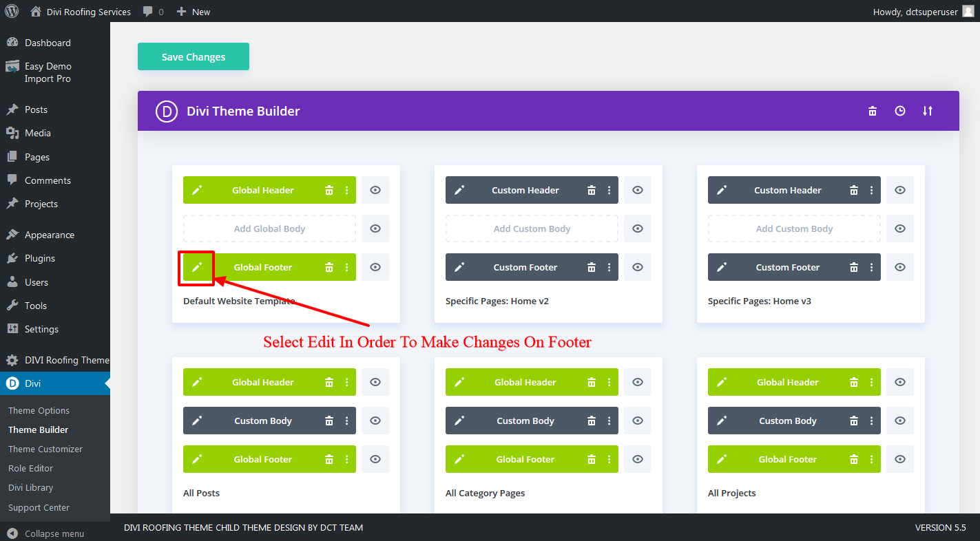This screenshot has width=980, height=541.
Task: Edit Custom Header of Home v3 template
Action: click(722, 190)
